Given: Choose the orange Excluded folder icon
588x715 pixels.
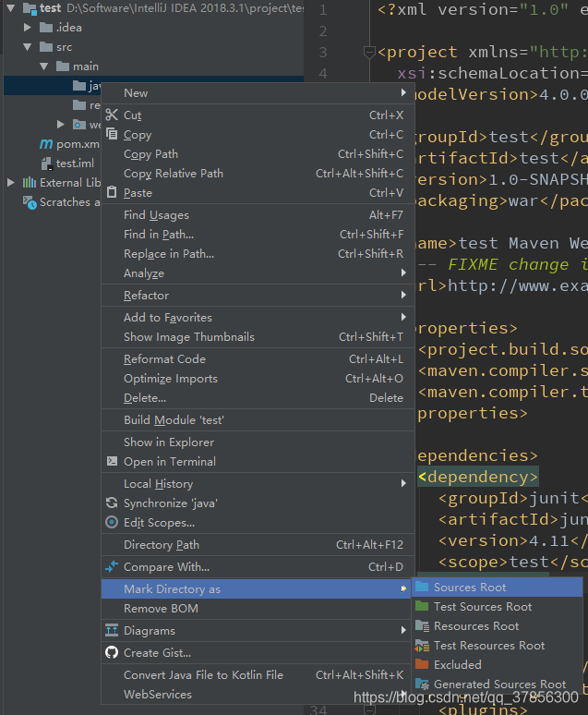Looking at the screenshot, I should point(422,664).
